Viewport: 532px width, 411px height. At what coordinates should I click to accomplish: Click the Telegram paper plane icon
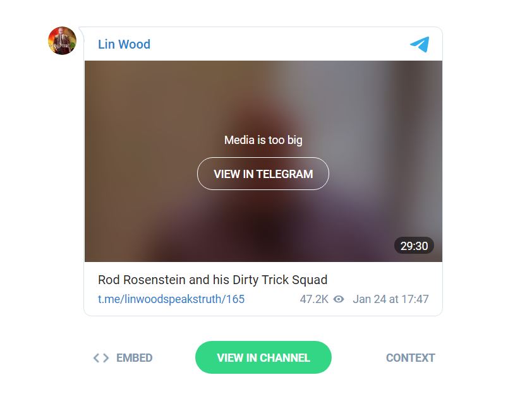(x=420, y=44)
